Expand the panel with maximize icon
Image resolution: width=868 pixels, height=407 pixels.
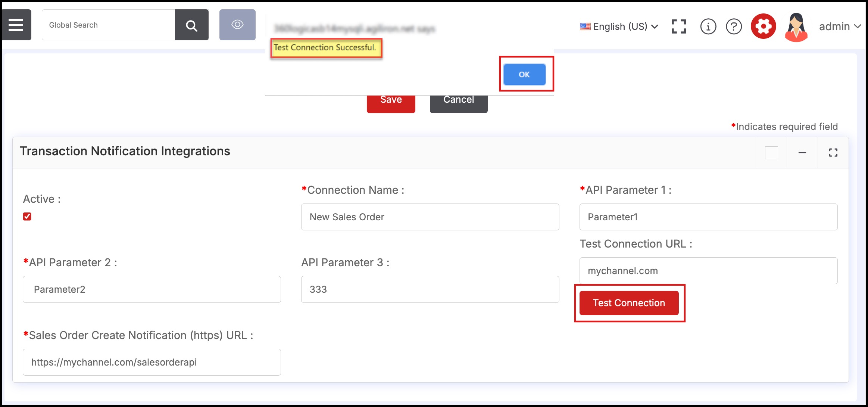[833, 152]
